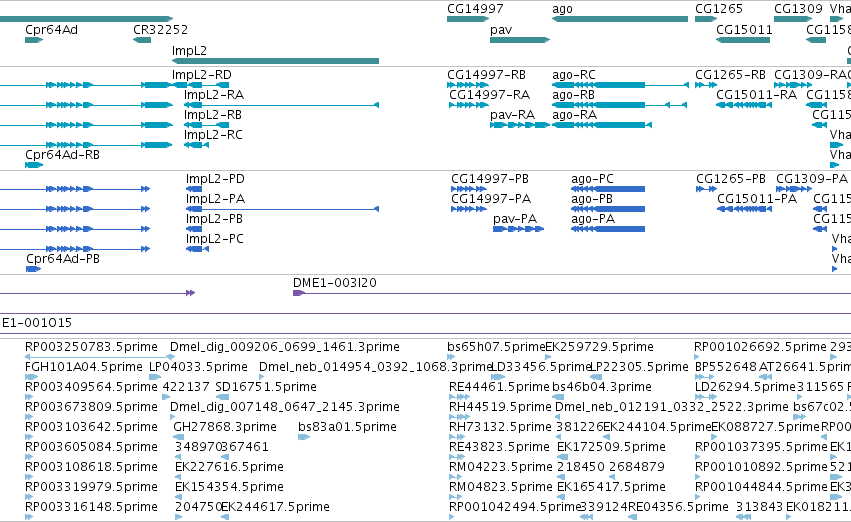Image resolution: width=851 pixels, height=522 pixels.
Task: Click the pav-RA transcript label
Action: click(512, 114)
